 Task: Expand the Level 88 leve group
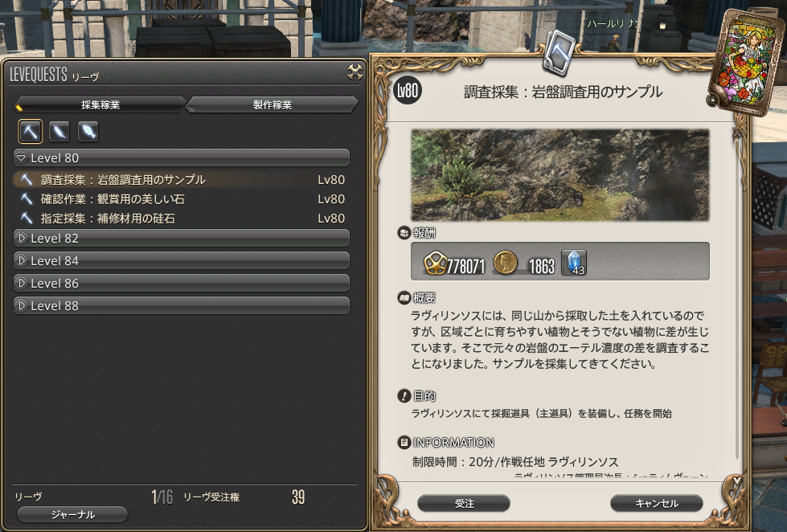(x=182, y=305)
